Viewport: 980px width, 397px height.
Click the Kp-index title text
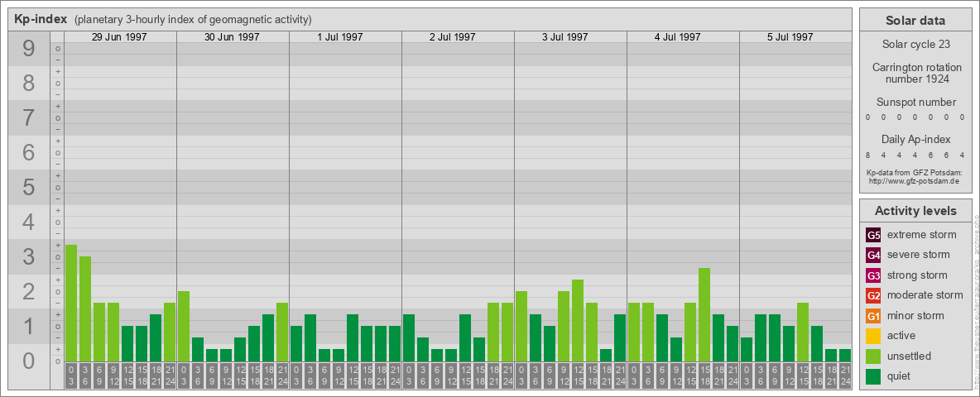[x=41, y=19]
